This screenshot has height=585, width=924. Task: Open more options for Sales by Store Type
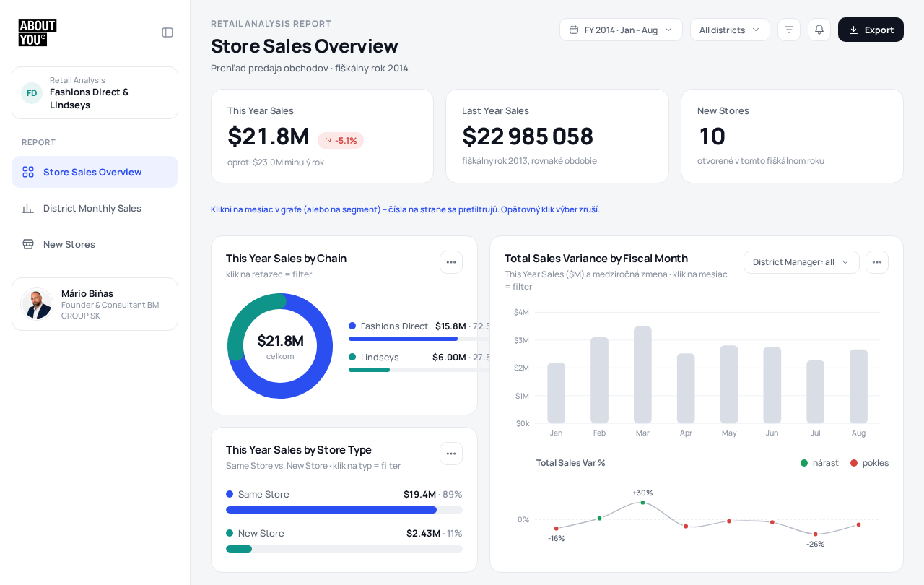[451, 454]
